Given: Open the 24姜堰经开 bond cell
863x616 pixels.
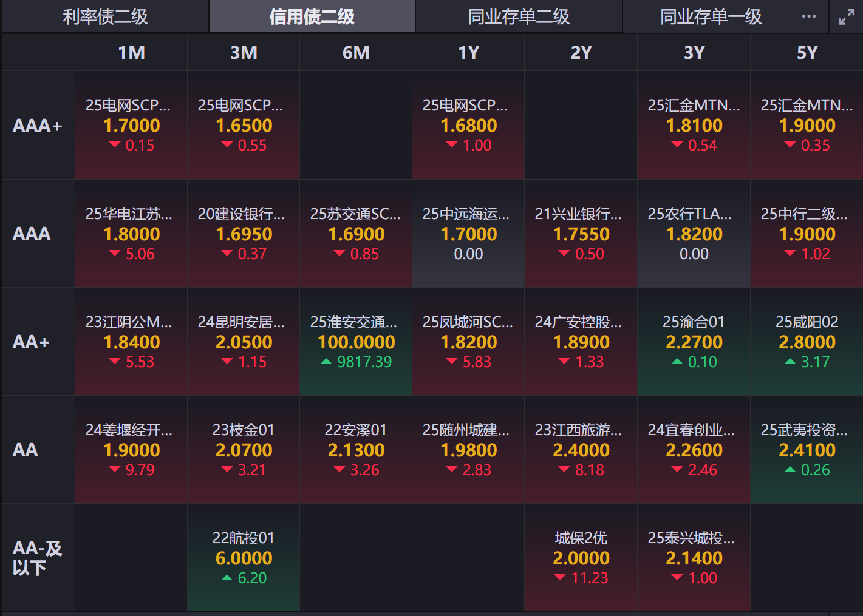Looking at the screenshot, I should 131,450.
